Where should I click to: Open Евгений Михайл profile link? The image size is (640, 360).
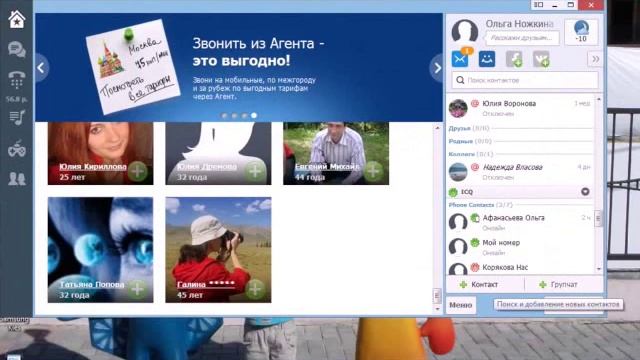(x=327, y=167)
